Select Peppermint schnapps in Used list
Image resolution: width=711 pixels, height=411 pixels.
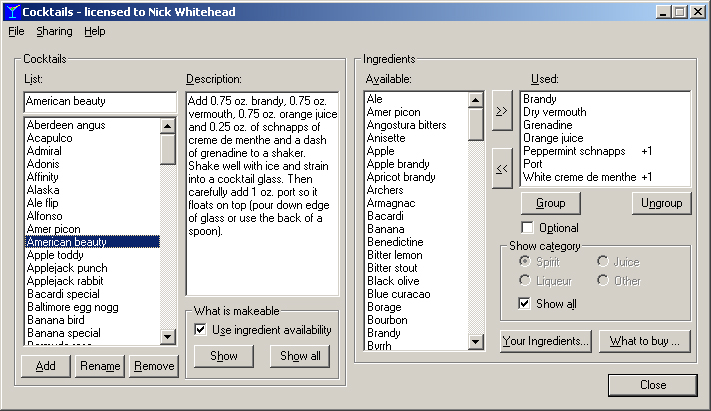(x=605, y=151)
